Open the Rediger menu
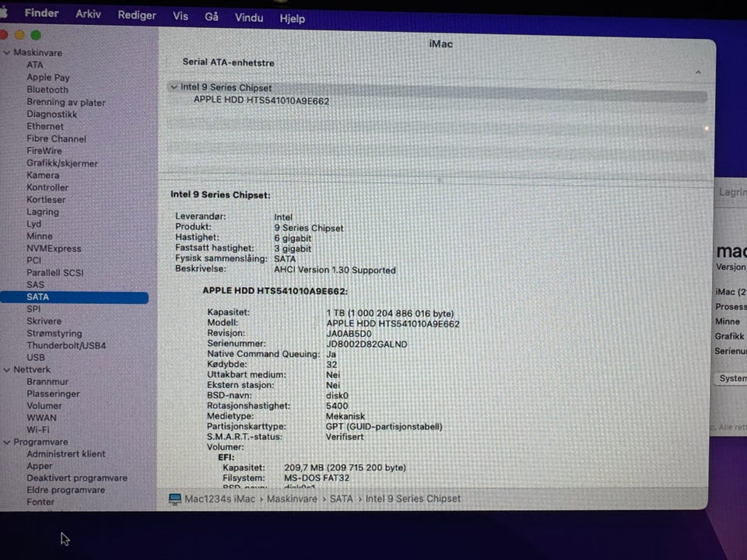This screenshot has width=747, height=560. (137, 16)
